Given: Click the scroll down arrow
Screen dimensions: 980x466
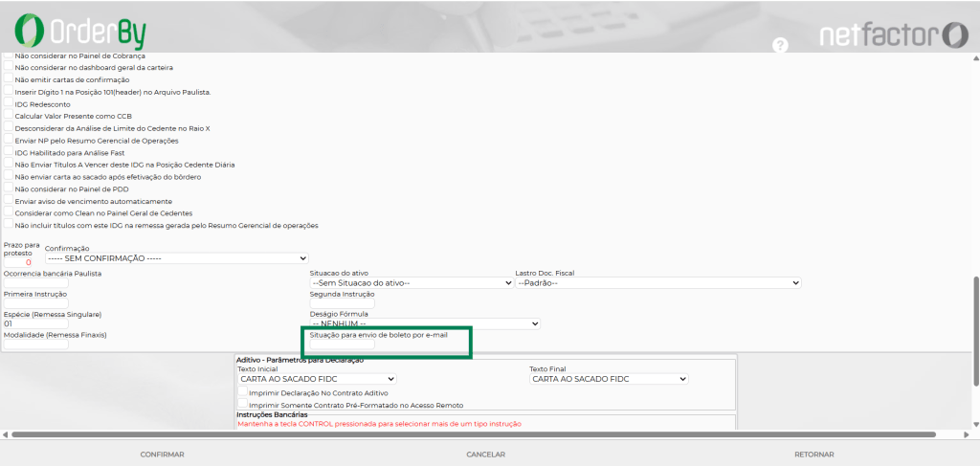Looking at the screenshot, I should point(975,423).
